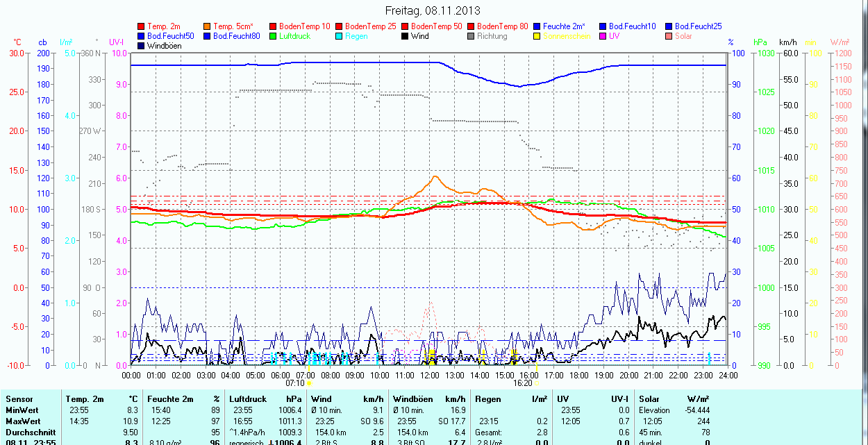Click the sunset marker at 16:20

(x=536, y=383)
